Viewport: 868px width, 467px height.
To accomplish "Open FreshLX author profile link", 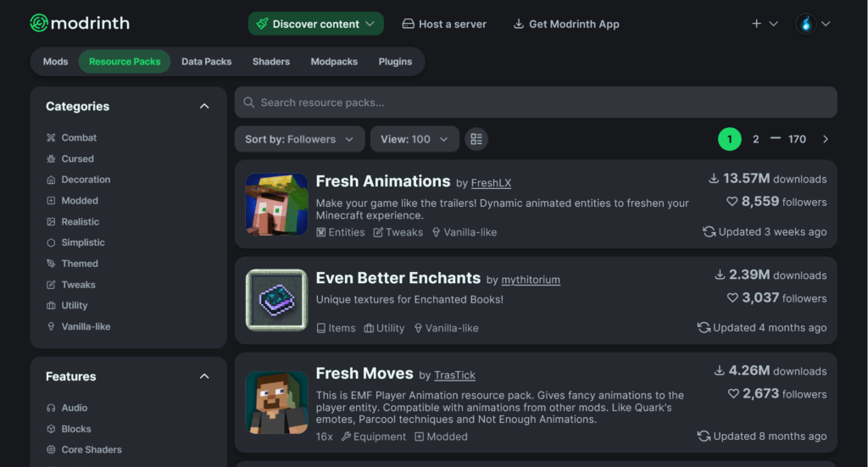I will [491, 183].
